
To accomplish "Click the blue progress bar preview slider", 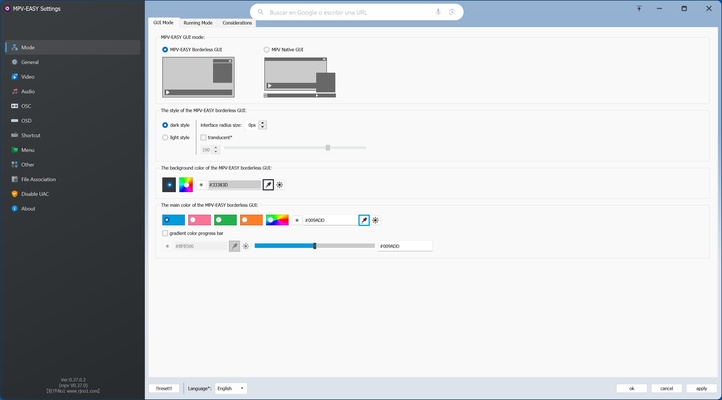I will 314,246.
